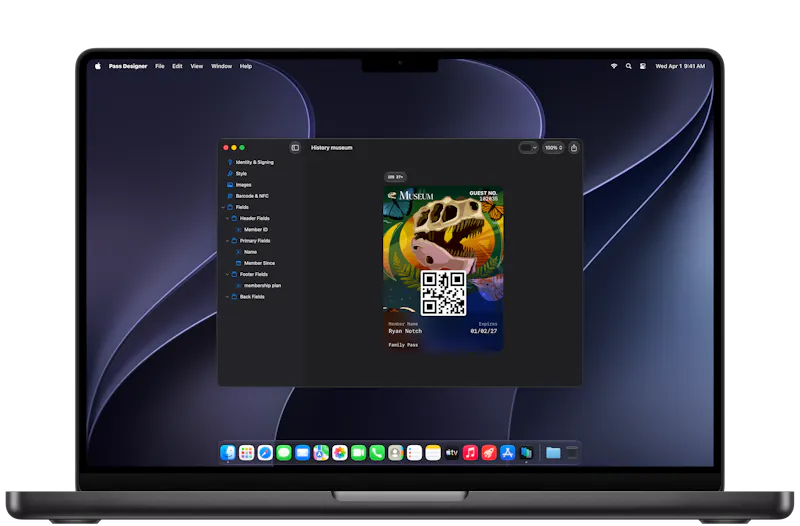Select the Images sidebar item
The image size is (800, 526).
tap(239, 185)
